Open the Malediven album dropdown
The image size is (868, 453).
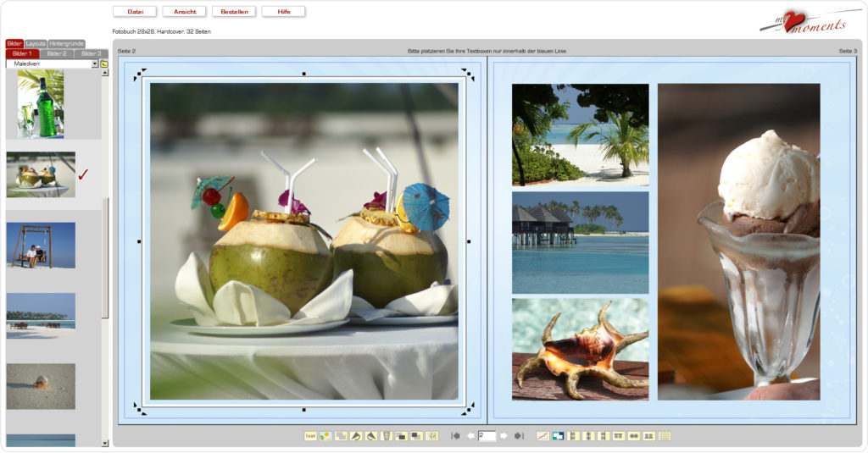[95, 64]
